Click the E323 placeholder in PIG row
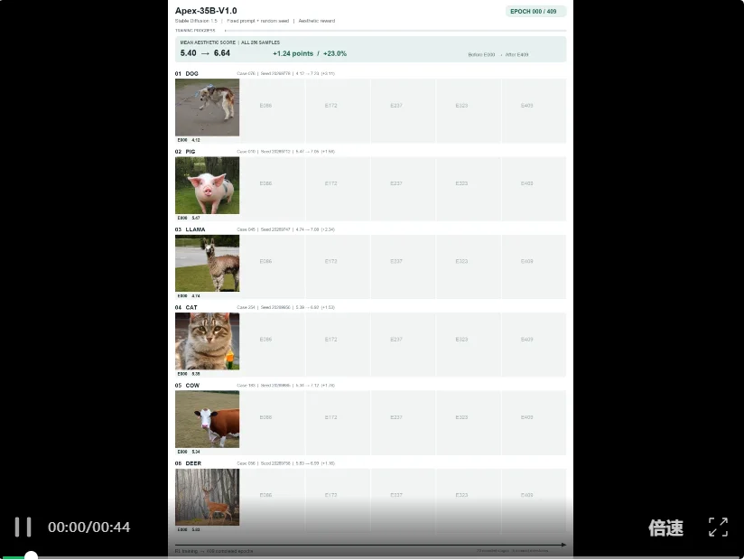This screenshot has height=560, width=744. [x=469, y=189]
